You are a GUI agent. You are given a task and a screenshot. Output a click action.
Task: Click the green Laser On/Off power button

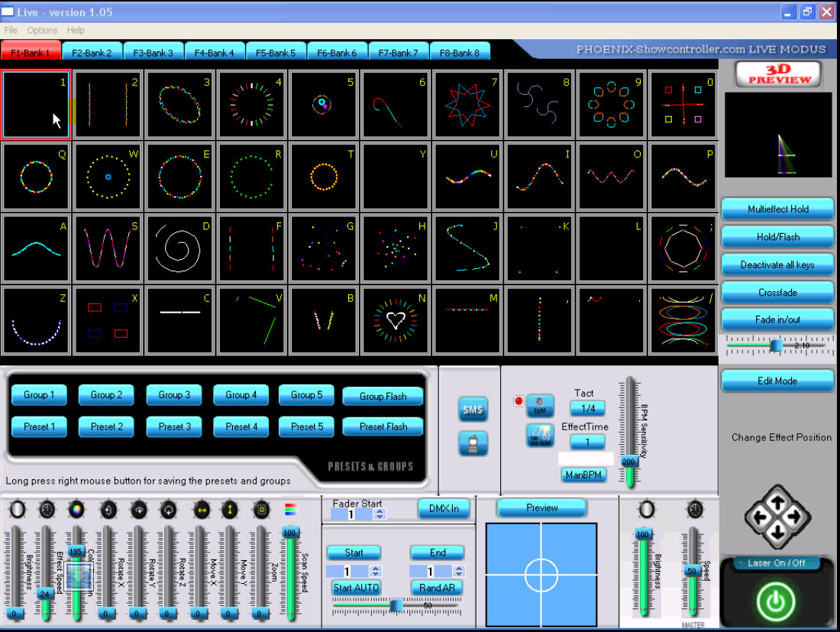(x=776, y=601)
